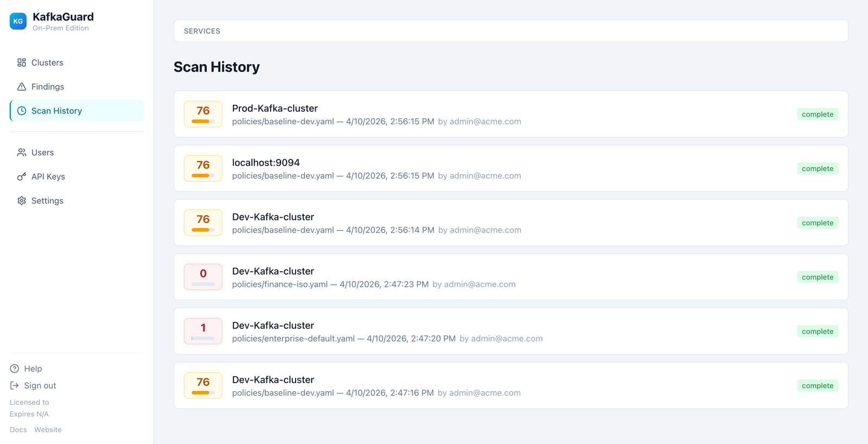Click the Sign out arrow icon
868x444 pixels.
pyautogui.click(x=15, y=385)
